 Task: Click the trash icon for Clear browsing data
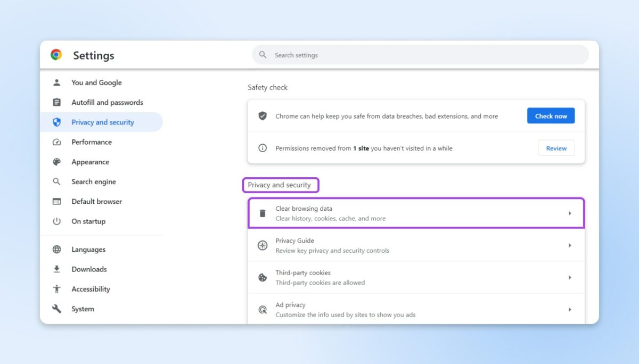pos(263,213)
